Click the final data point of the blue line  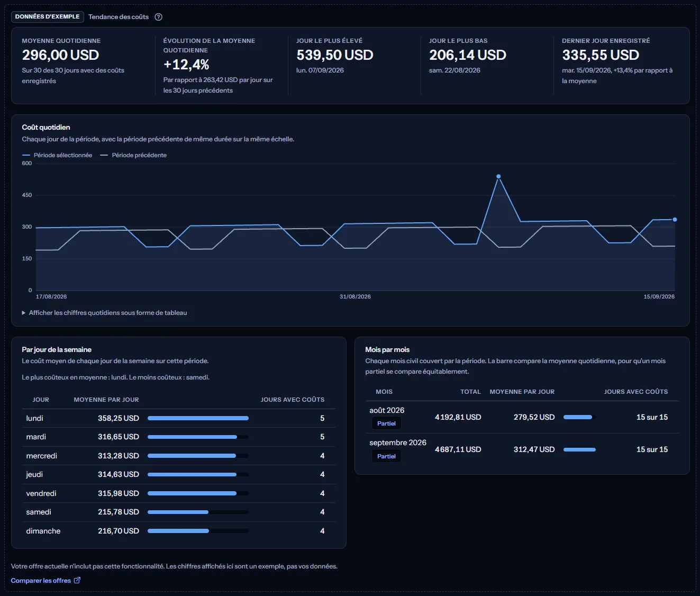pyautogui.click(x=675, y=220)
